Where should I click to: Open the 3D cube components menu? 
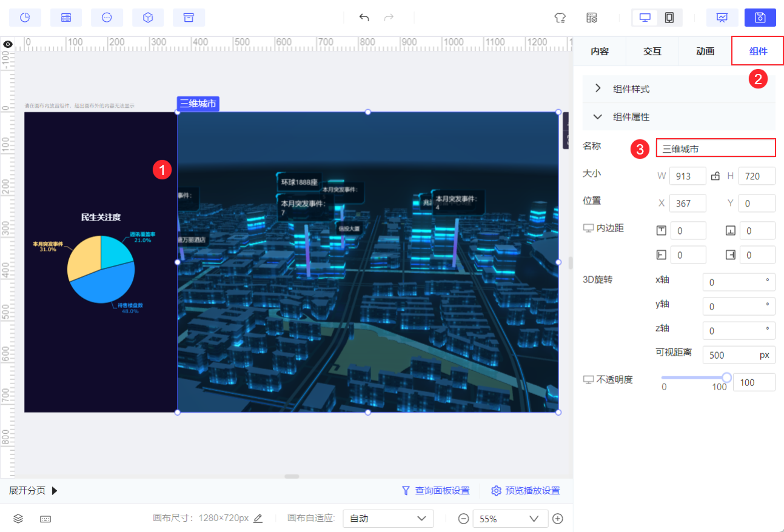pos(148,18)
